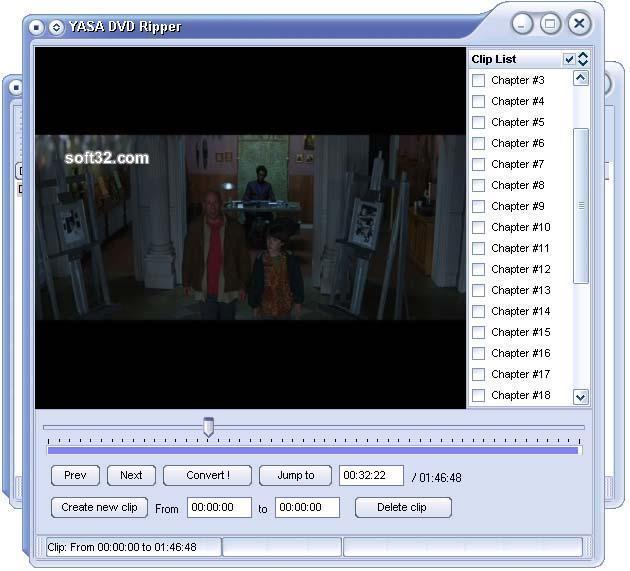Check the Chapter #16 checkbox

478,353
